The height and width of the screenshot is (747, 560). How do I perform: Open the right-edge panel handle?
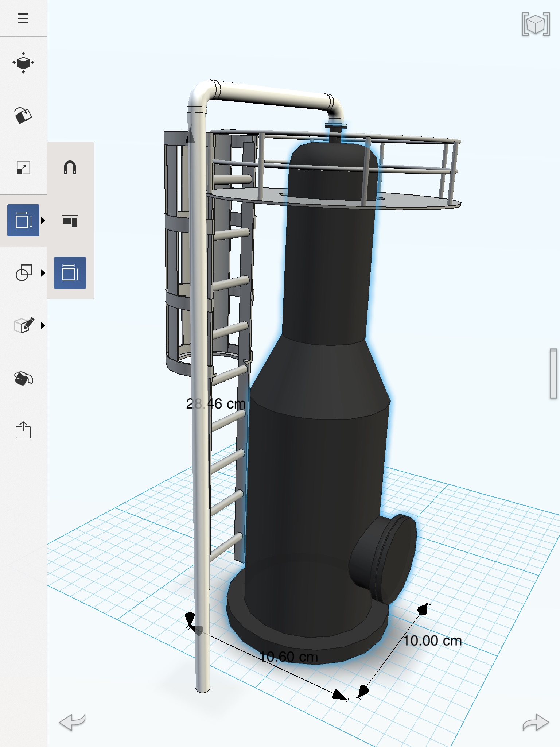(553, 373)
